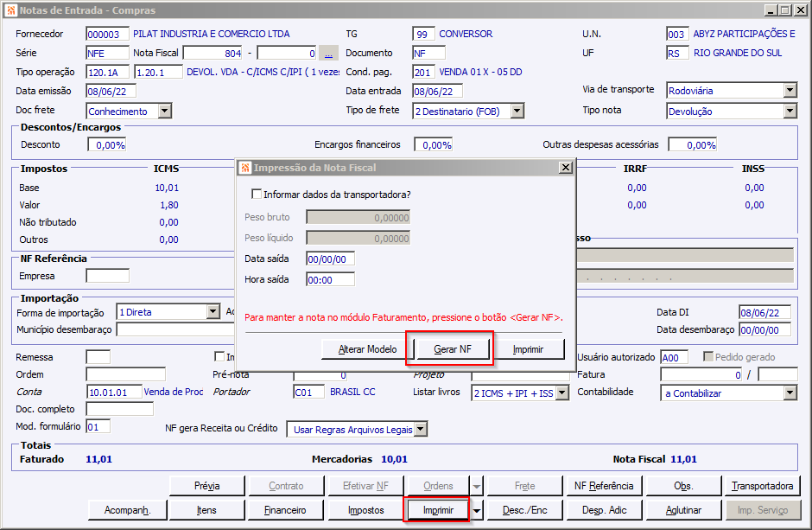Click the Outras despesas acessórias field
The width and height of the screenshot is (812, 530).
(x=692, y=144)
